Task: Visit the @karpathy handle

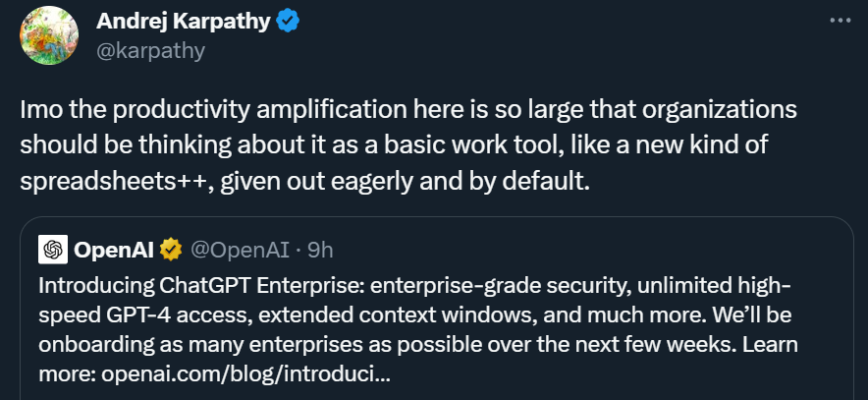Action: tap(150, 50)
